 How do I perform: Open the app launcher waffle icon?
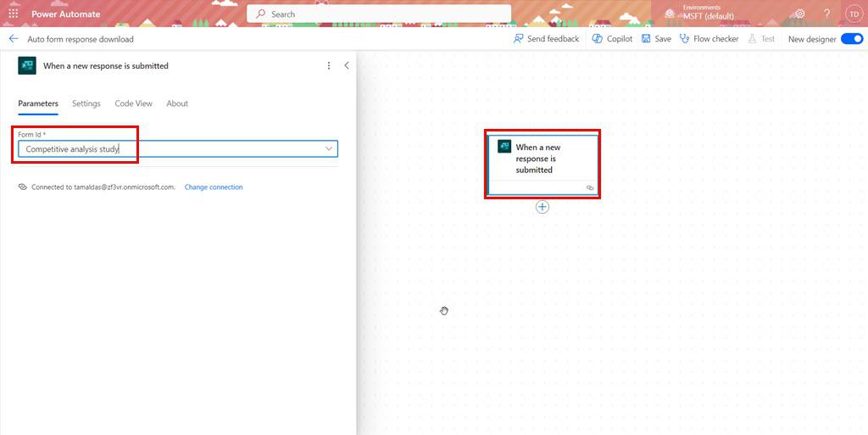(14, 14)
